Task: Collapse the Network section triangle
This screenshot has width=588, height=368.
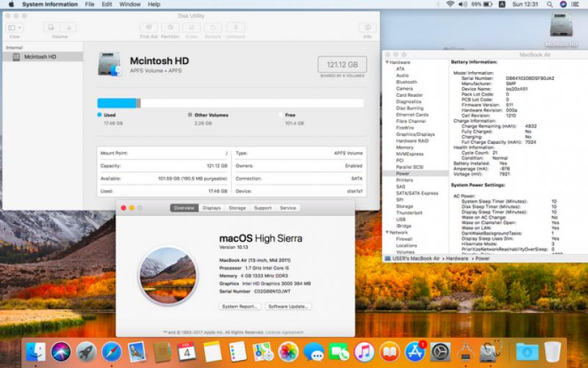Action: coord(387,232)
